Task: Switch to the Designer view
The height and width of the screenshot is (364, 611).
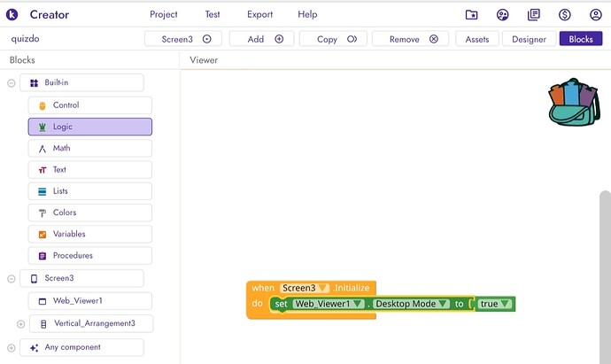Action: pyautogui.click(x=529, y=39)
